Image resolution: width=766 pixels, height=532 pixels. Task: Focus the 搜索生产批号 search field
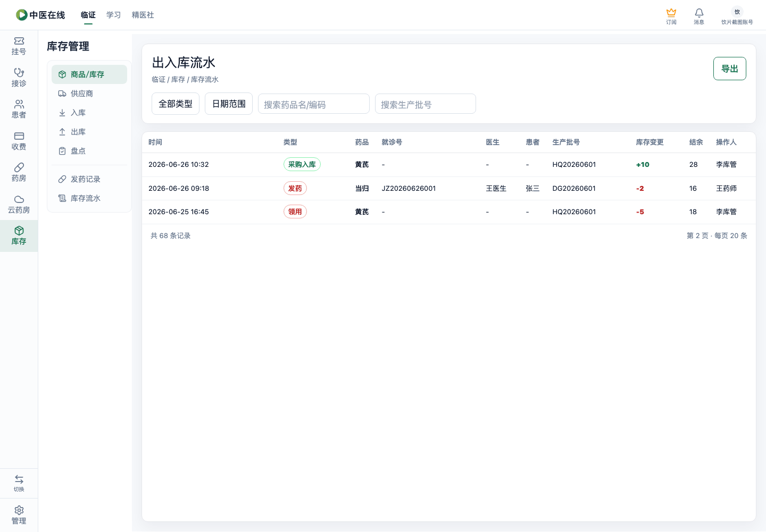pyautogui.click(x=426, y=104)
